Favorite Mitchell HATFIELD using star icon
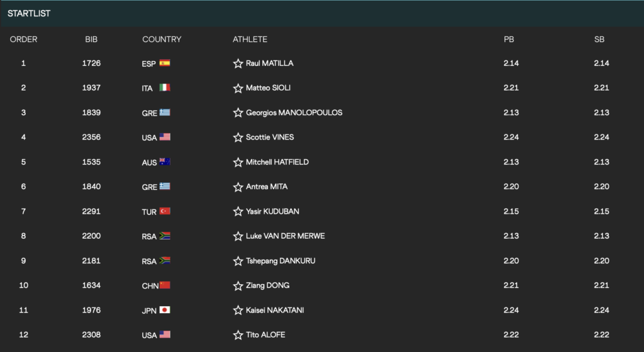The height and width of the screenshot is (352, 644). click(x=238, y=162)
